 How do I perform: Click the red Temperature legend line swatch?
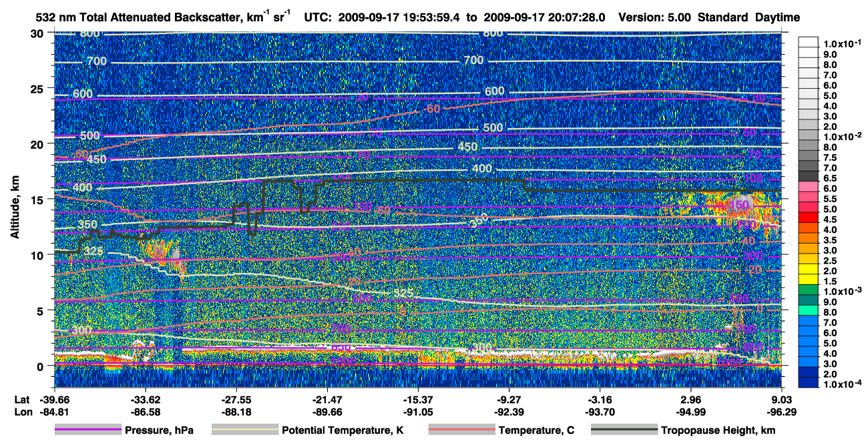tap(461, 430)
